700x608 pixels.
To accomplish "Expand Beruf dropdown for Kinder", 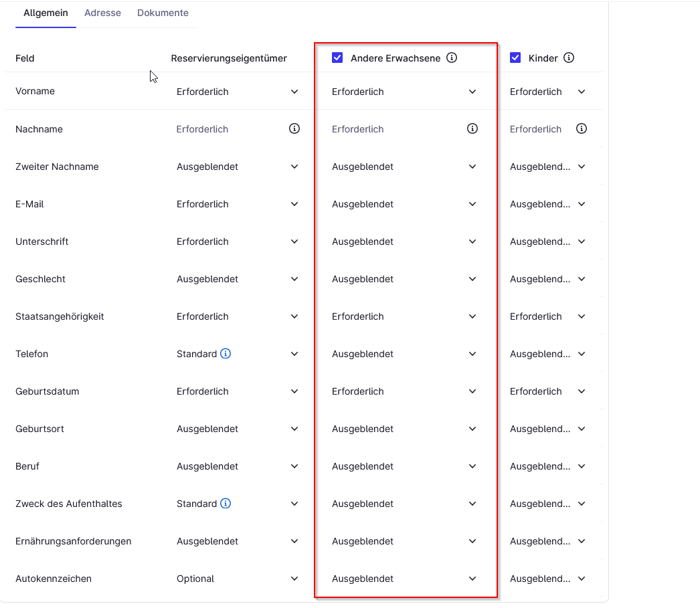I will (x=548, y=467).
